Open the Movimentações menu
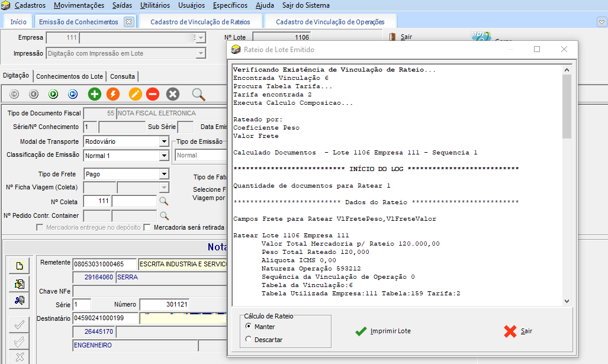The height and width of the screenshot is (364, 608). [79, 5]
